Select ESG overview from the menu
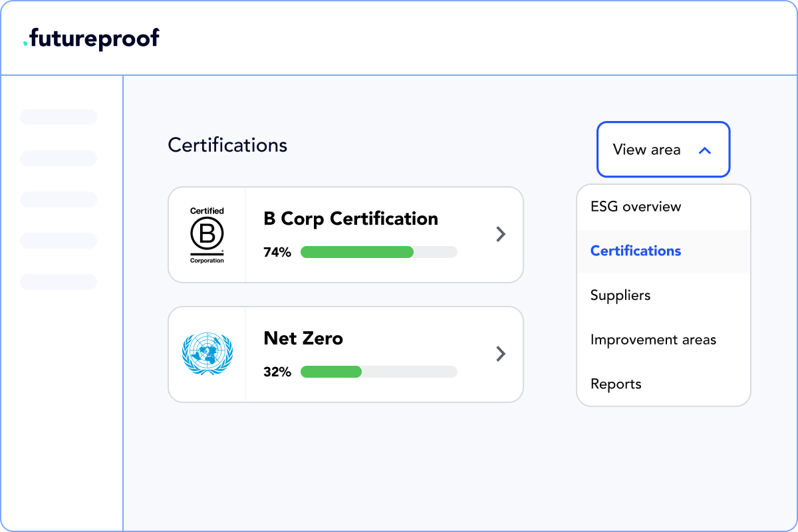 (x=636, y=206)
